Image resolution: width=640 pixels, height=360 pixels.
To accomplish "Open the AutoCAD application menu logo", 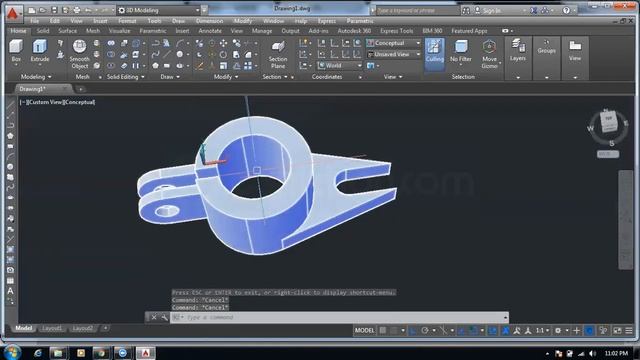I will 13,13.
